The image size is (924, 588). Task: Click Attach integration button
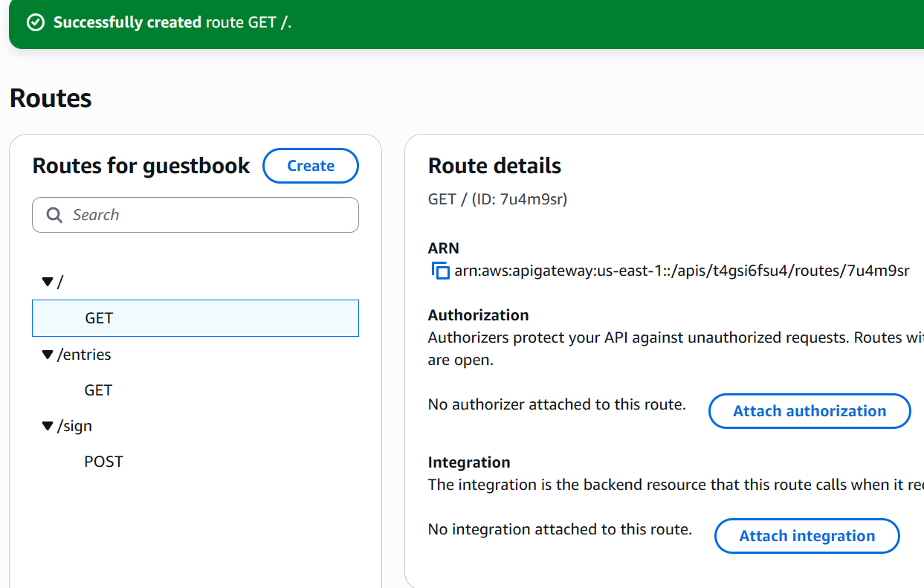pyautogui.click(x=807, y=536)
